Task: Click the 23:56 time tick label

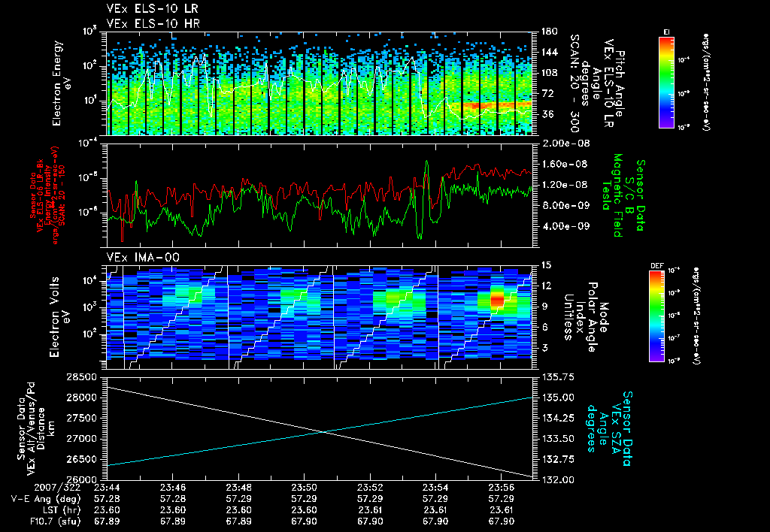Action: pyautogui.click(x=502, y=488)
